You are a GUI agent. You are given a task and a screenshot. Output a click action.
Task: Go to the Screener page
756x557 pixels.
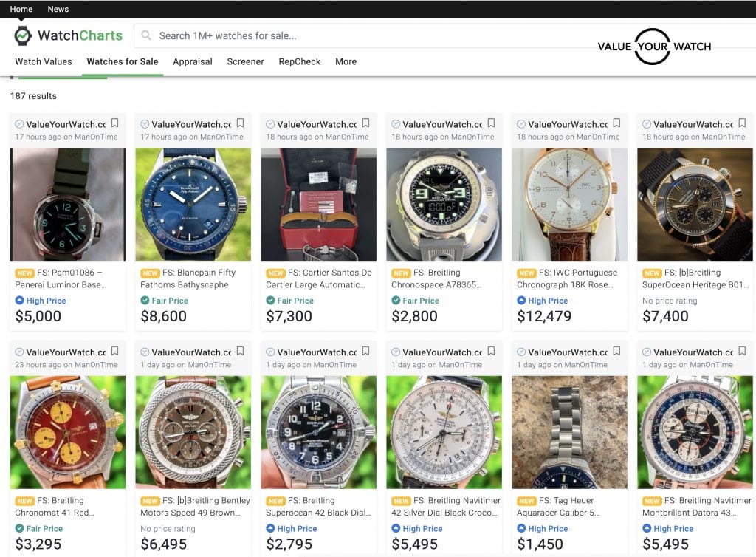[x=245, y=61]
